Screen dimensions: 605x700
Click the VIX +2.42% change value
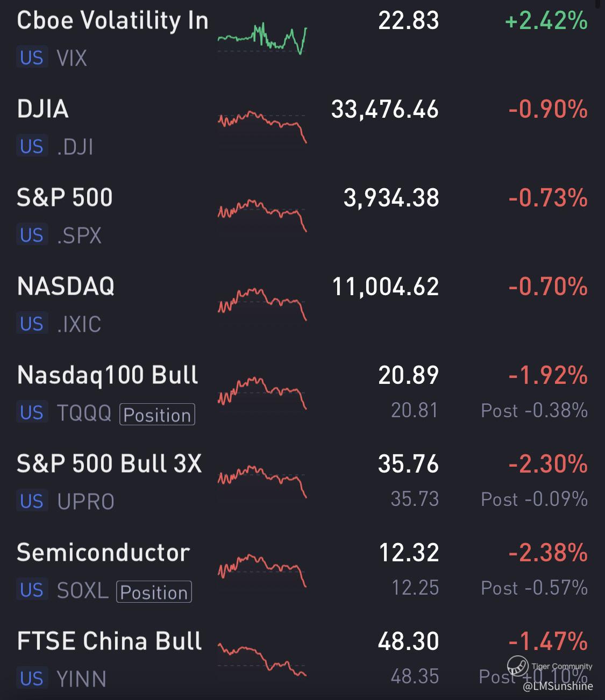(546, 21)
